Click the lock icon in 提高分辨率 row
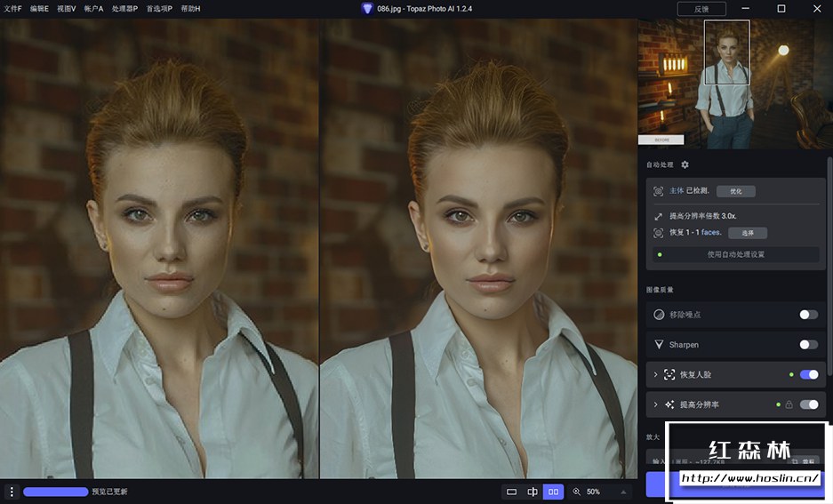This screenshot has width=833, height=504. click(x=789, y=404)
